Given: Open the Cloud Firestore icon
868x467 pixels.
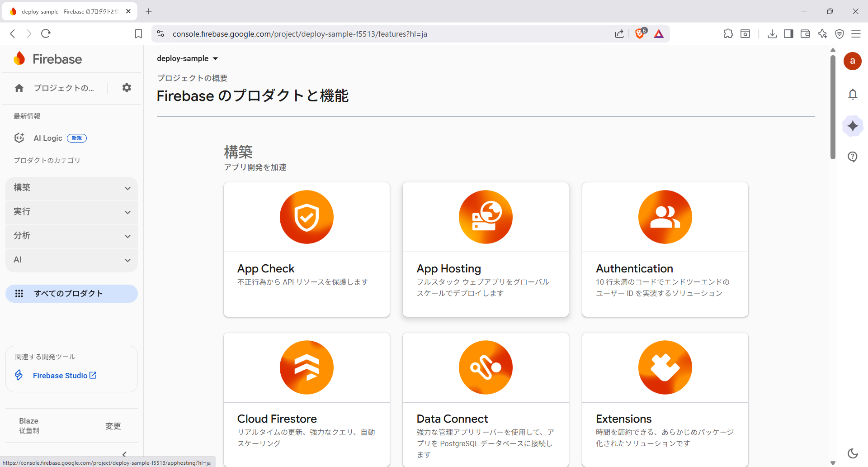Looking at the screenshot, I should [307, 367].
